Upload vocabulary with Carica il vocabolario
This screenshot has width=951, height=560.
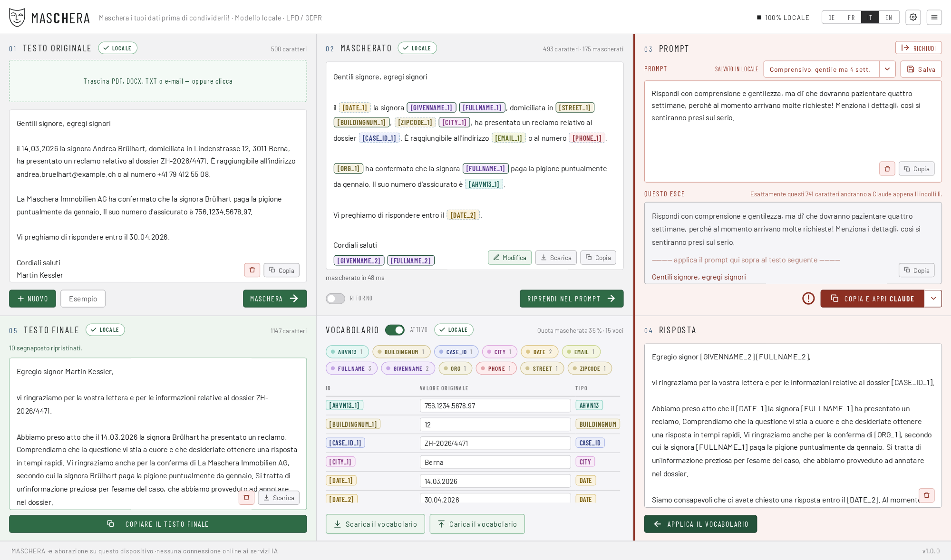(477, 524)
